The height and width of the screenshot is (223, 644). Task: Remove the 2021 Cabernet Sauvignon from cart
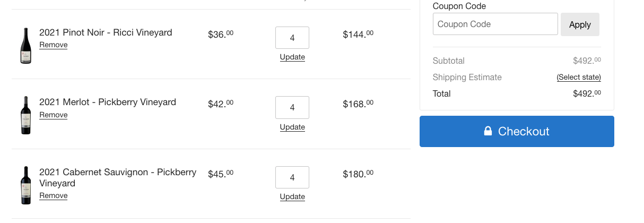(53, 195)
